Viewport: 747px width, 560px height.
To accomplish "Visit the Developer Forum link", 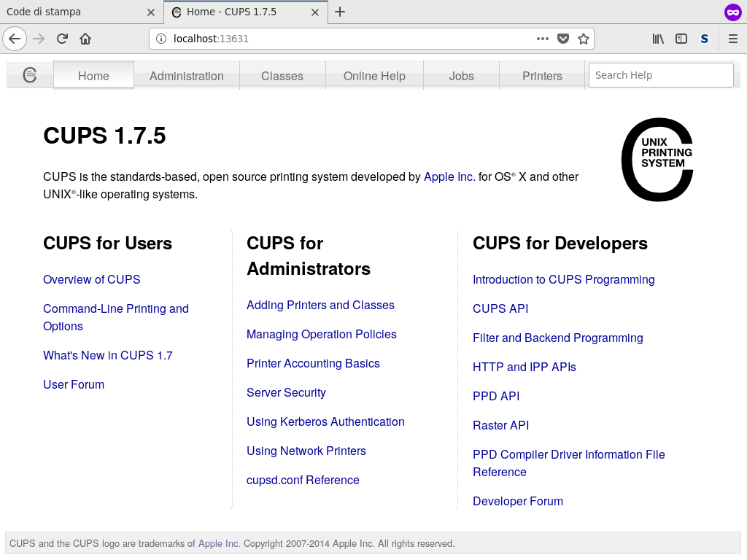I will tap(518, 501).
